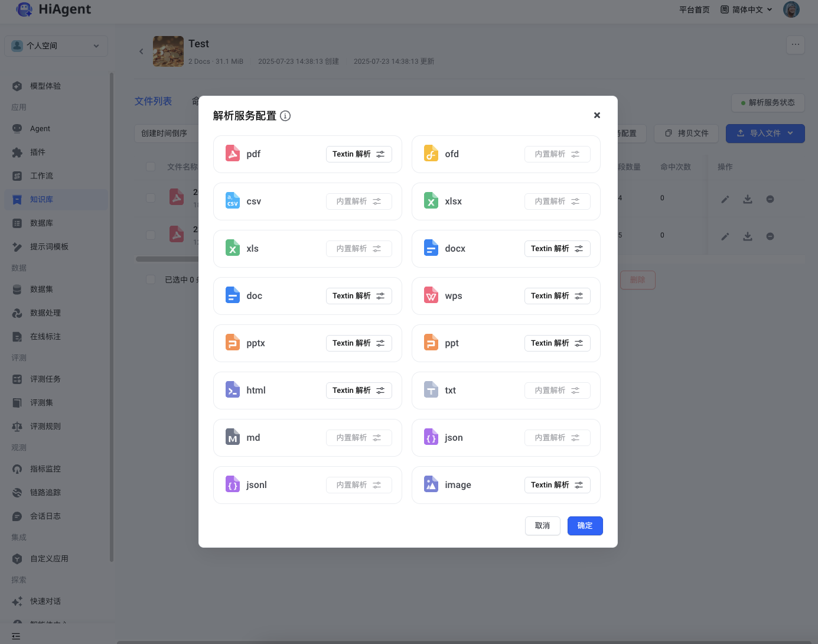Click the md file type icon

[233, 437]
